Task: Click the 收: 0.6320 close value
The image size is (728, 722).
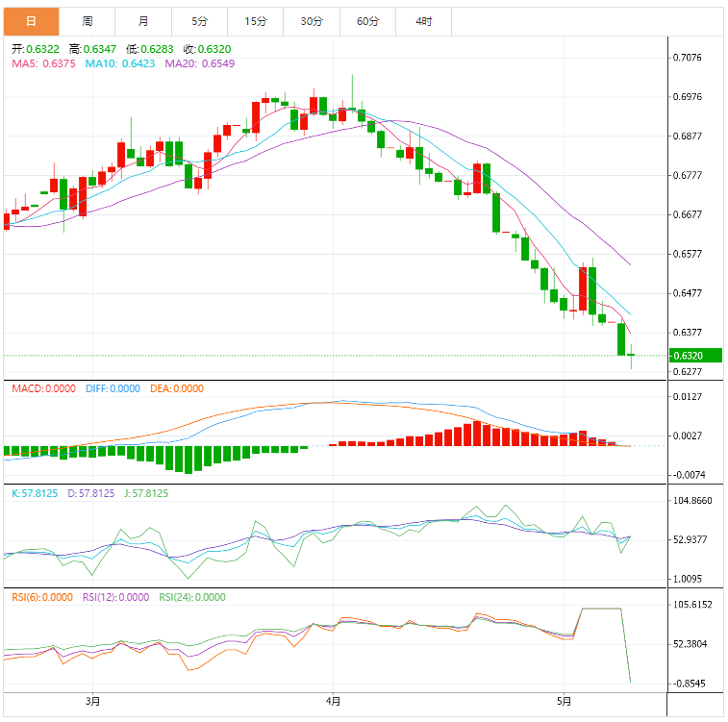Action: tap(207, 49)
